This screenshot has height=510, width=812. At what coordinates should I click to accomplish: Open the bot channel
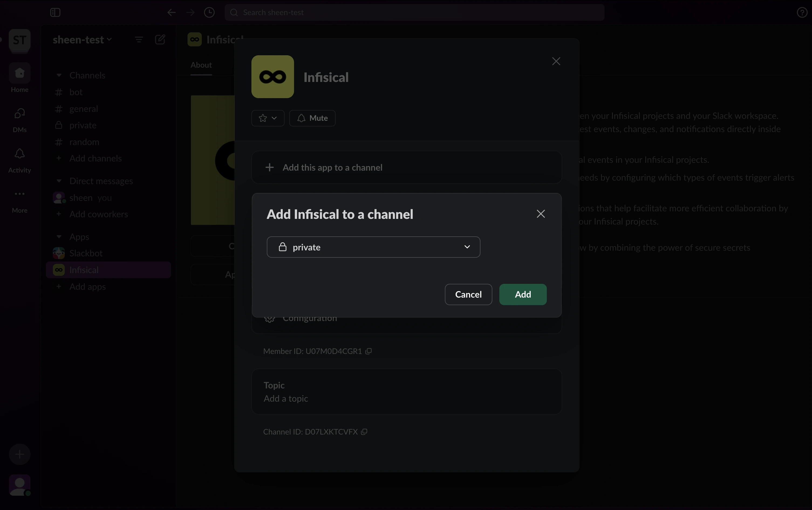108,92
